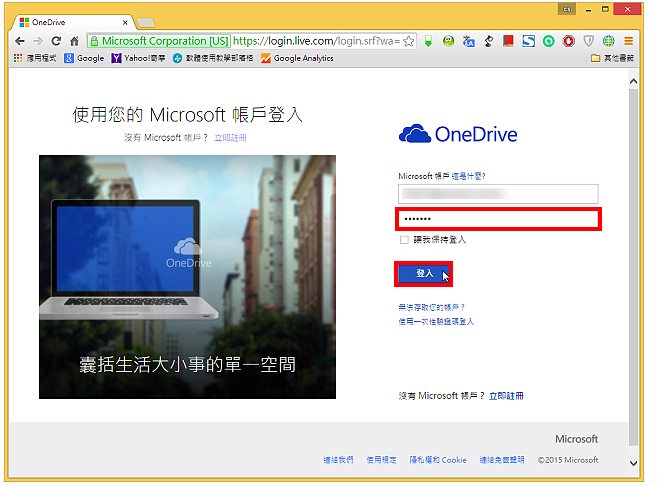Open the shield extension icon
The image size is (664, 485).
(x=589, y=41)
